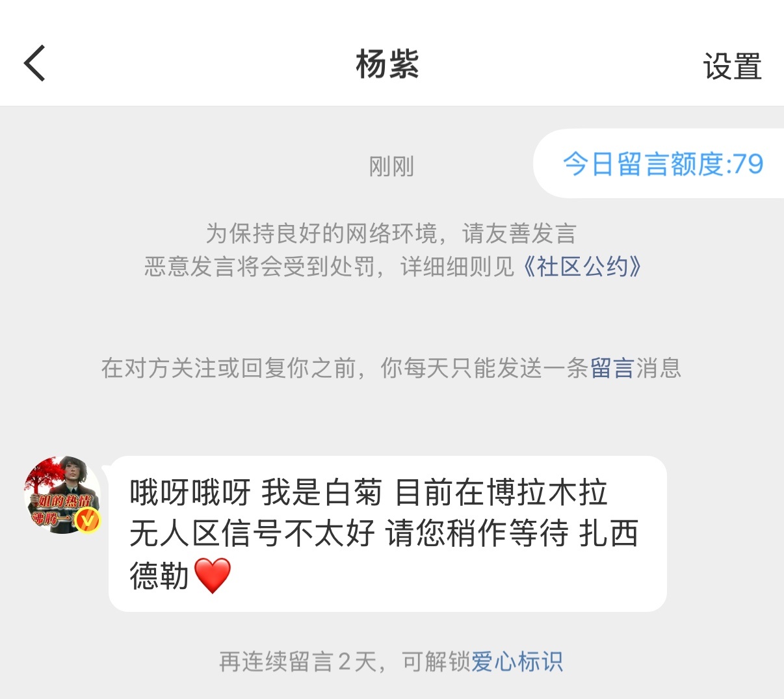This screenshot has height=699, width=784.
Task: Open the 爱心标识 link
Action: click(517, 662)
